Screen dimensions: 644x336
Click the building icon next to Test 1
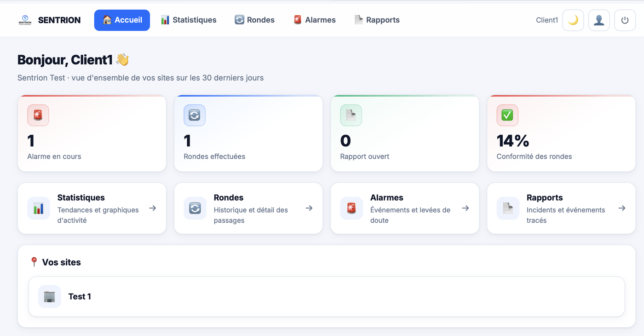(50, 296)
